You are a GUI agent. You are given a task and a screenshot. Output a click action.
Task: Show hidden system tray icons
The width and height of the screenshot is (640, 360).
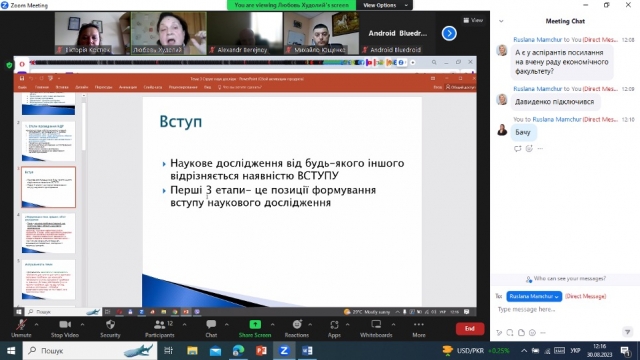click(x=524, y=351)
